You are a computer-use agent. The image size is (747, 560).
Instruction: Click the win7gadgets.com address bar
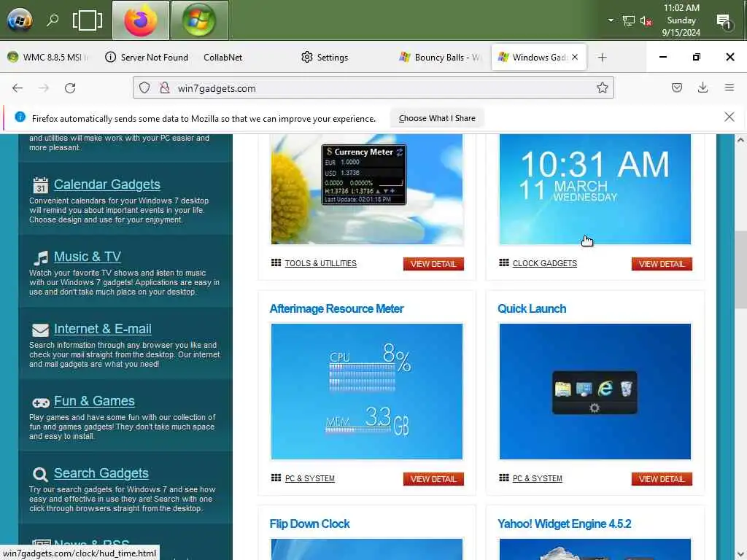(x=373, y=87)
